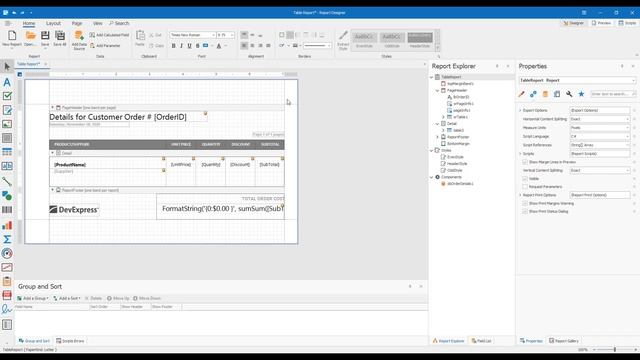This screenshot has width=640, height=360.
Task: Expand the Report Print Options property
Action: point(520,195)
